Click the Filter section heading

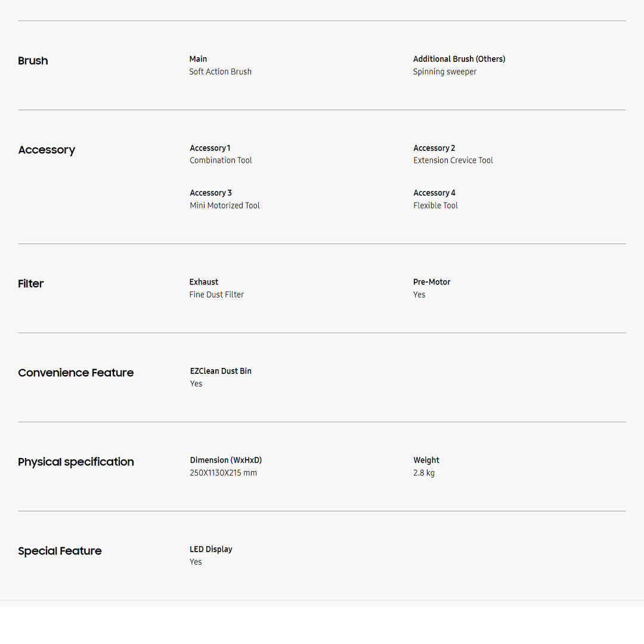[x=31, y=284]
